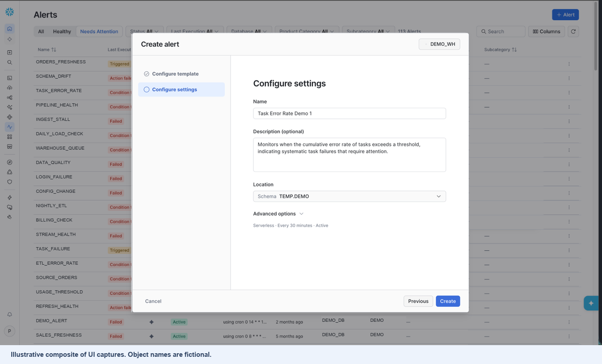Viewport: 602px width, 364px height.
Task: Select the highlighted monitoring pulse sidebar icon
Action: [9, 127]
